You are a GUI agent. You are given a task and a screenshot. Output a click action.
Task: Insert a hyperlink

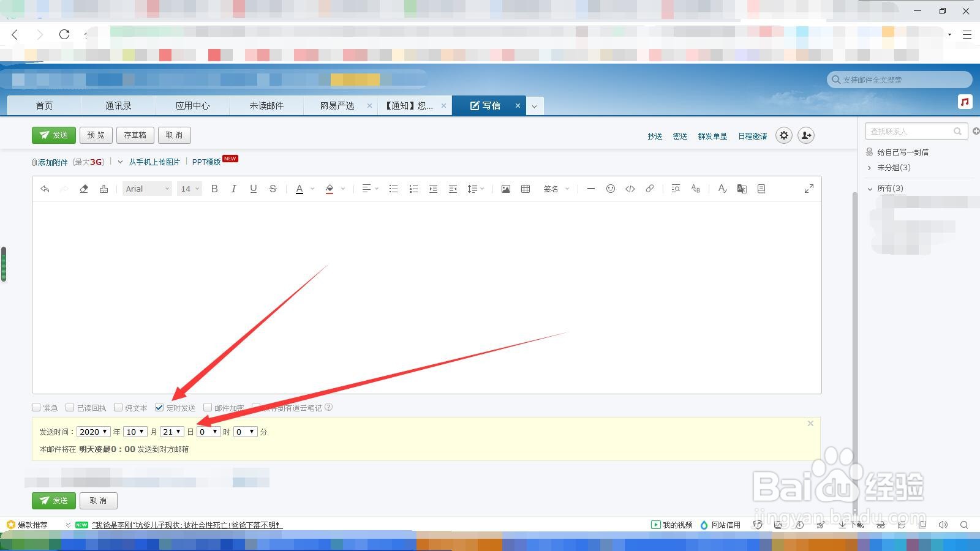coord(650,189)
